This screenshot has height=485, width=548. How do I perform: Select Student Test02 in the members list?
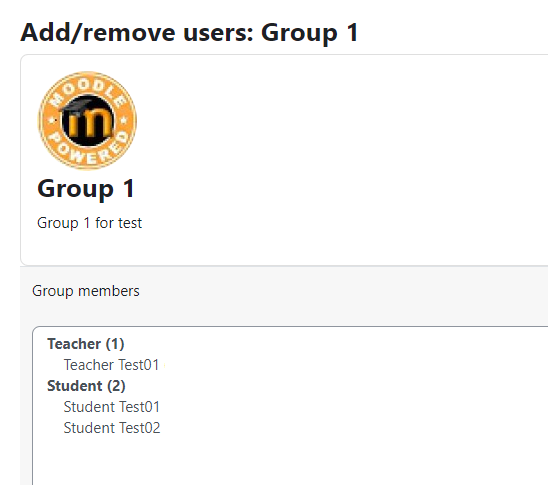click(x=112, y=428)
